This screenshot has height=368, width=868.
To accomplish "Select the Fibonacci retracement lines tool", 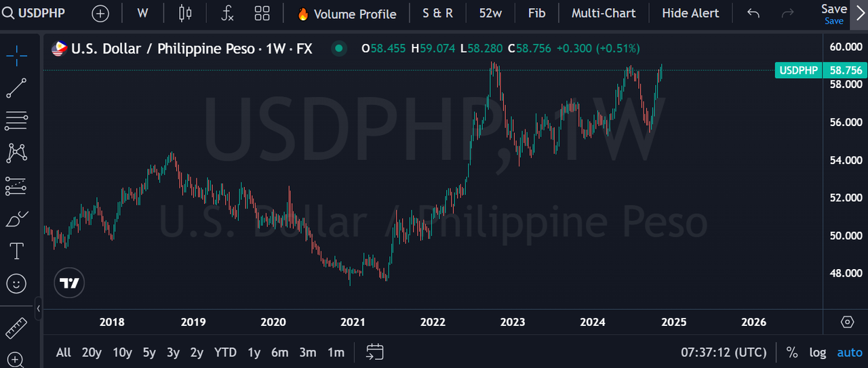I will pyautogui.click(x=16, y=121).
